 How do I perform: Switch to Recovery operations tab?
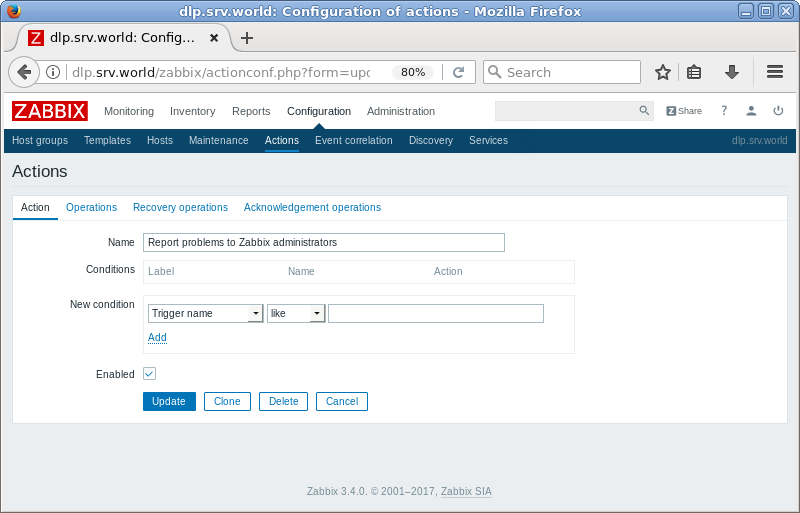[180, 207]
